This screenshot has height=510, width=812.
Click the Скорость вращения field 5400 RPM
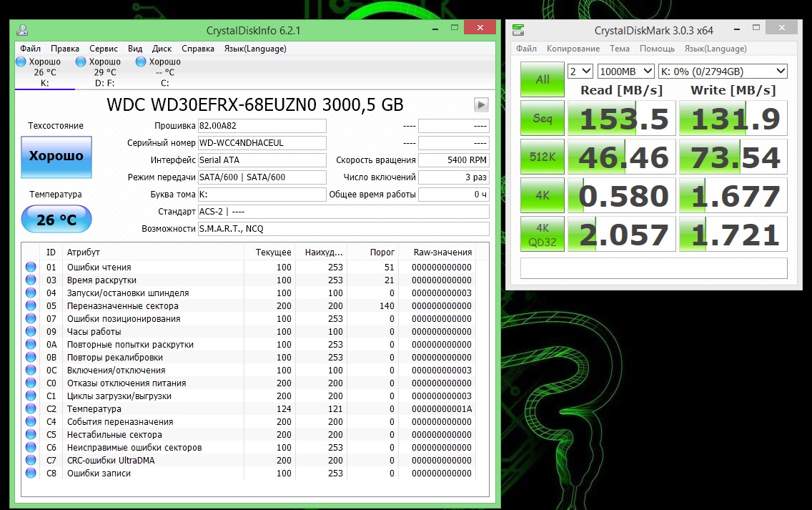click(454, 160)
